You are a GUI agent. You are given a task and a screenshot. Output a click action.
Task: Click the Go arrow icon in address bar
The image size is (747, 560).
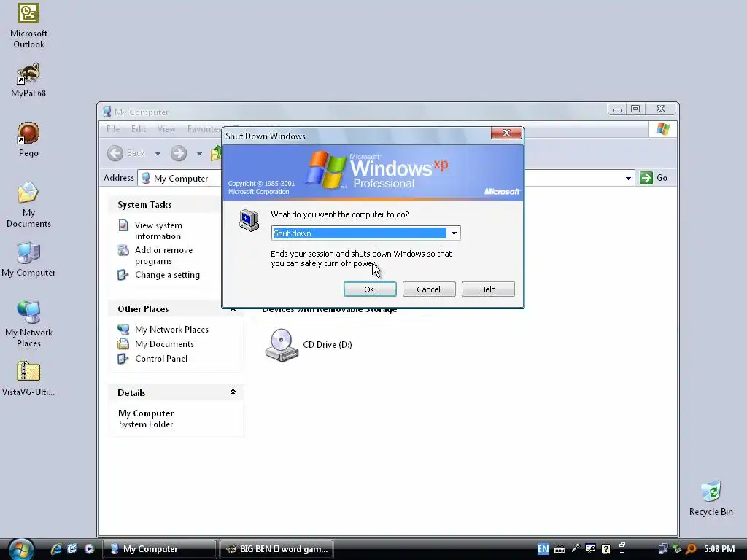click(646, 178)
